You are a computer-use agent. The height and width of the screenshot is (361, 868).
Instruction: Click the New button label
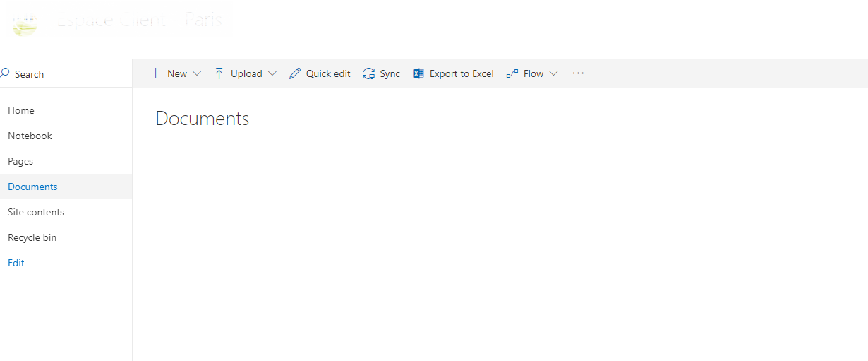[x=177, y=73]
